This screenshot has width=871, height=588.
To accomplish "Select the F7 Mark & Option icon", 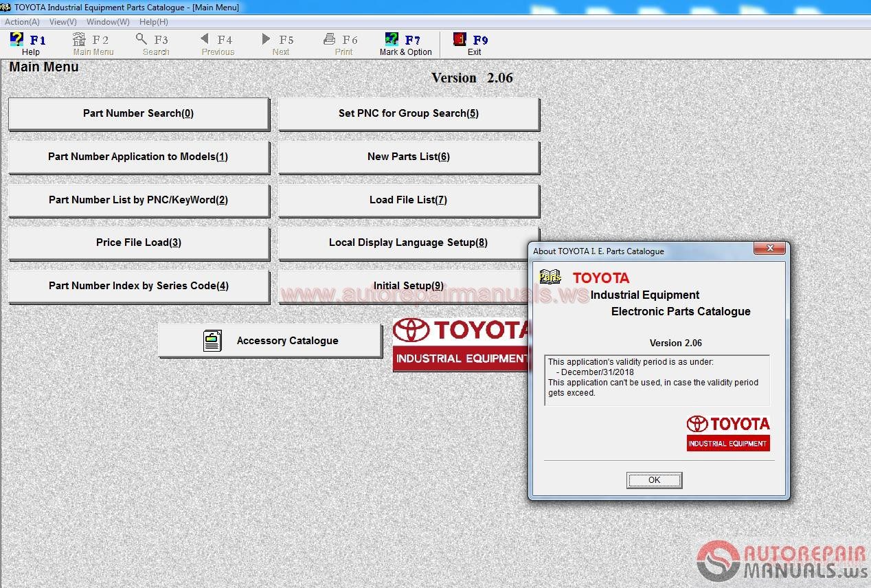I will 390,39.
